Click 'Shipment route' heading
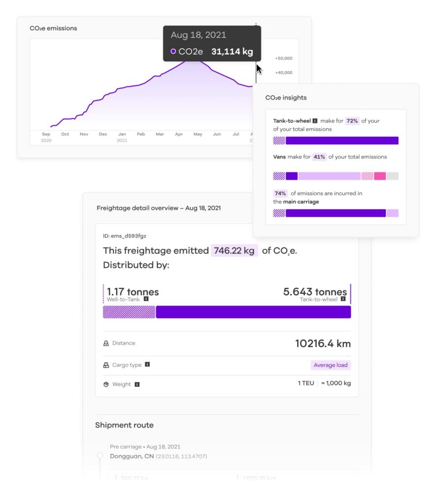 (x=124, y=425)
